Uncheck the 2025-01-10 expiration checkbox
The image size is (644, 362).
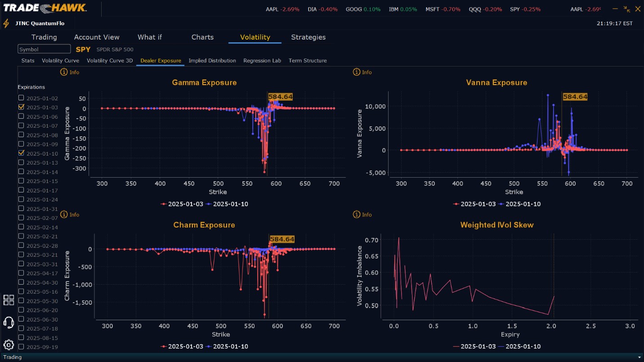click(21, 153)
